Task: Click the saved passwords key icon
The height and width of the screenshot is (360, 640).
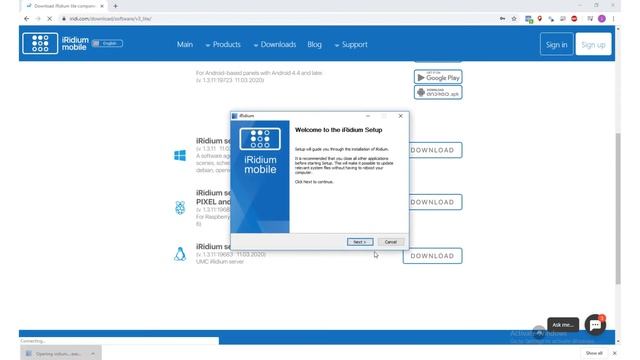Action: click(x=502, y=19)
